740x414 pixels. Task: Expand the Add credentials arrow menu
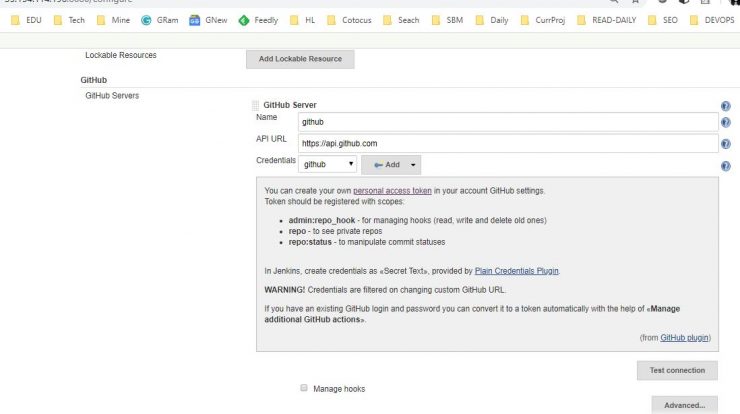[x=413, y=165]
